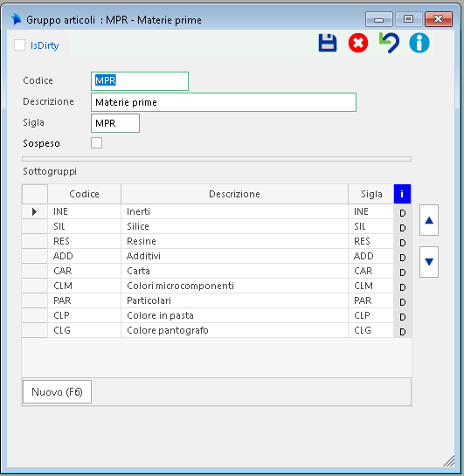Enable the Sospeso checkbox
This screenshot has width=464, height=476.
point(97,142)
